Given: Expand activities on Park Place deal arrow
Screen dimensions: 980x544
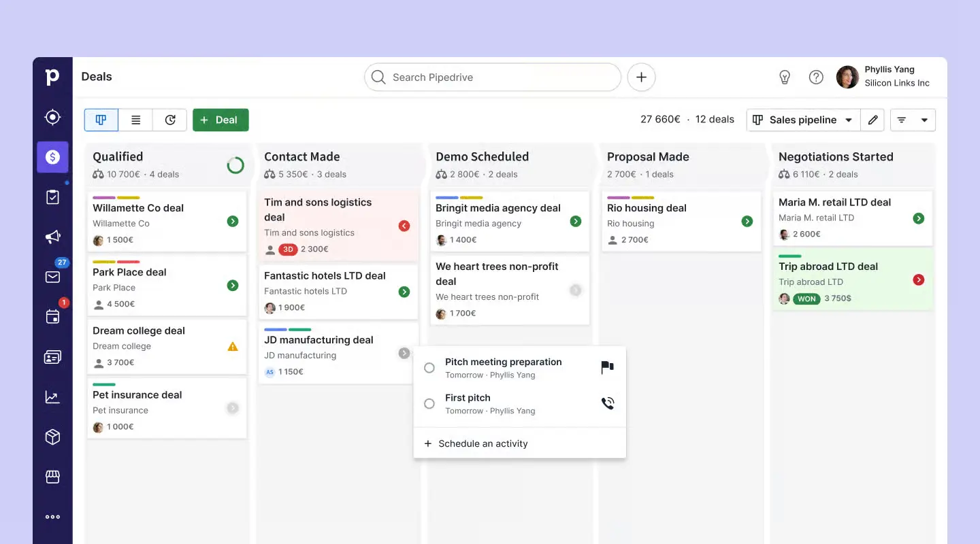Looking at the screenshot, I should coord(233,286).
